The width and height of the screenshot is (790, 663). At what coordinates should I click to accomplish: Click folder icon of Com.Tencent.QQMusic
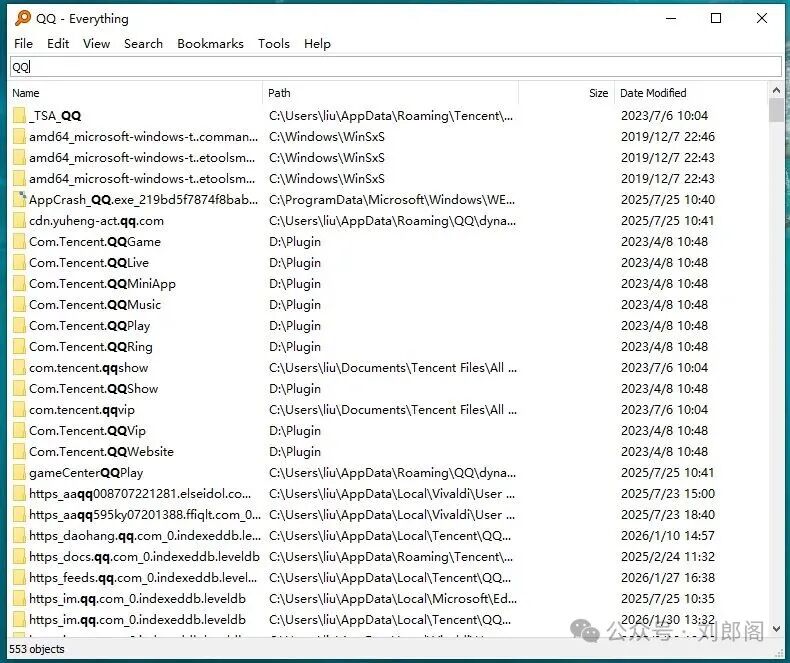coord(19,305)
